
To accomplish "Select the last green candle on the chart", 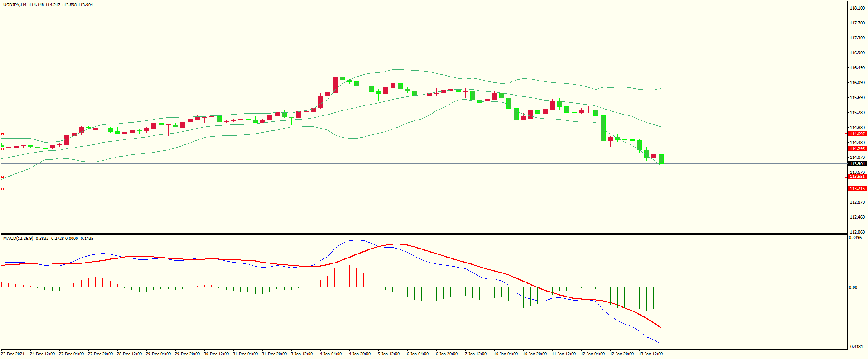I will coord(661,159).
